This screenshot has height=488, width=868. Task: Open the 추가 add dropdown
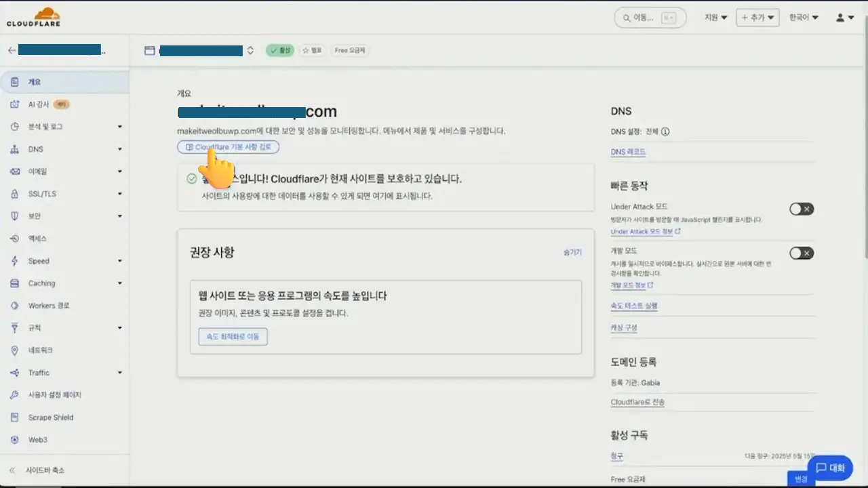click(x=758, y=18)
